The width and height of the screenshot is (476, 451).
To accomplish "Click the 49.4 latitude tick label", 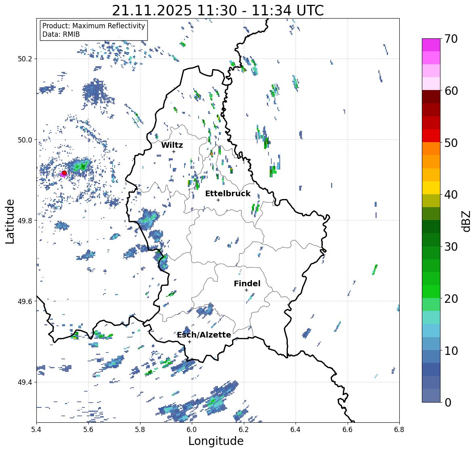I will click(x=25, y=382).
